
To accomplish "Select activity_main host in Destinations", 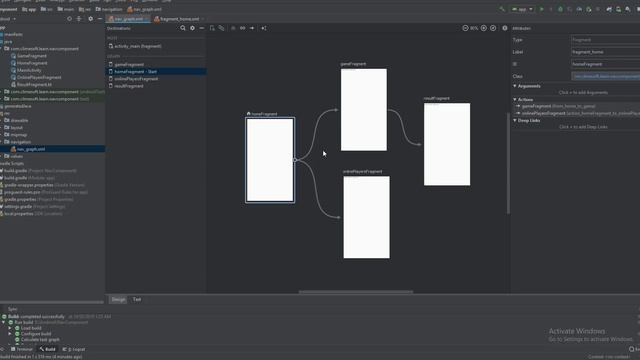I will click(x=138, y=46).
